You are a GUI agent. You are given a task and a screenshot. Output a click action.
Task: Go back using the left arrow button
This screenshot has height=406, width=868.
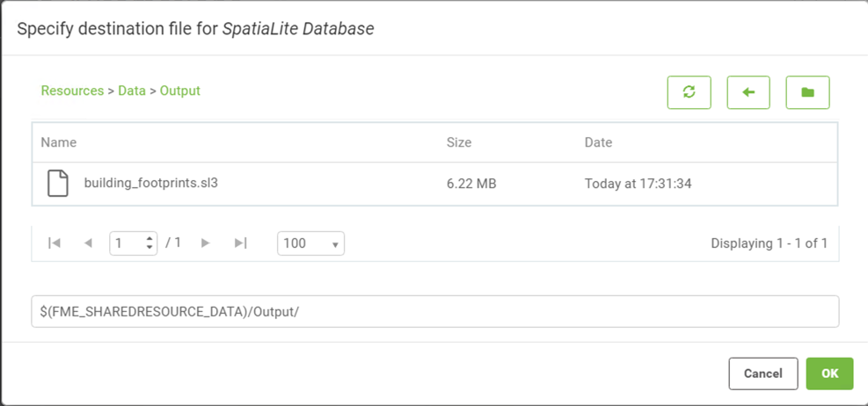pyautogui.click(x=748, y=92)
